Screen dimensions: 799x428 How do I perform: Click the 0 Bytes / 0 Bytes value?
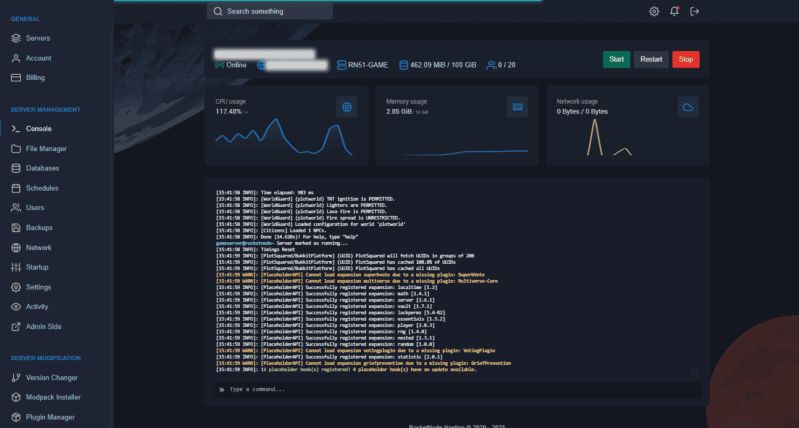(x=582, y=111)
